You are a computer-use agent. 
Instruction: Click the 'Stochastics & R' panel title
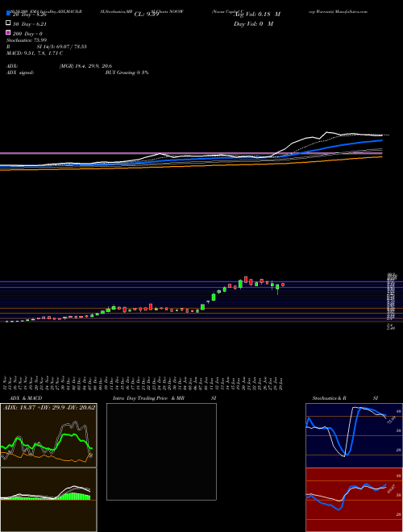point(330,398)
